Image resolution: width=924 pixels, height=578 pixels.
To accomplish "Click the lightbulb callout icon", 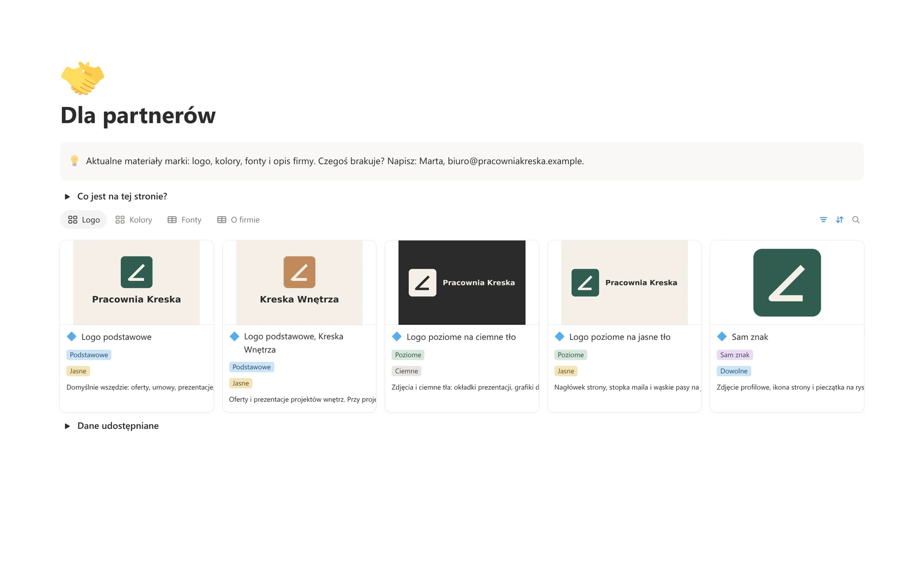I will [x=74, y=161].
